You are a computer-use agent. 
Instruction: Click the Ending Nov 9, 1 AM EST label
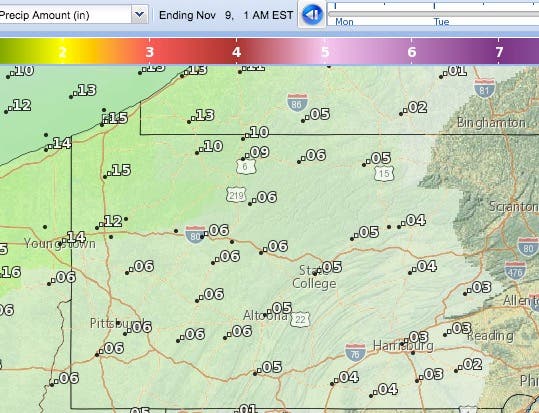tap(226, 15)
